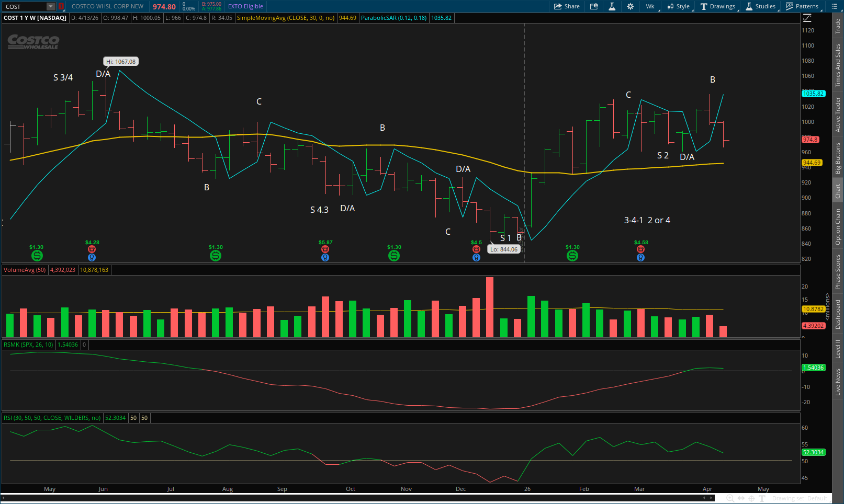Click the crosshair cursor icon at chart bottom

point(751,498)
